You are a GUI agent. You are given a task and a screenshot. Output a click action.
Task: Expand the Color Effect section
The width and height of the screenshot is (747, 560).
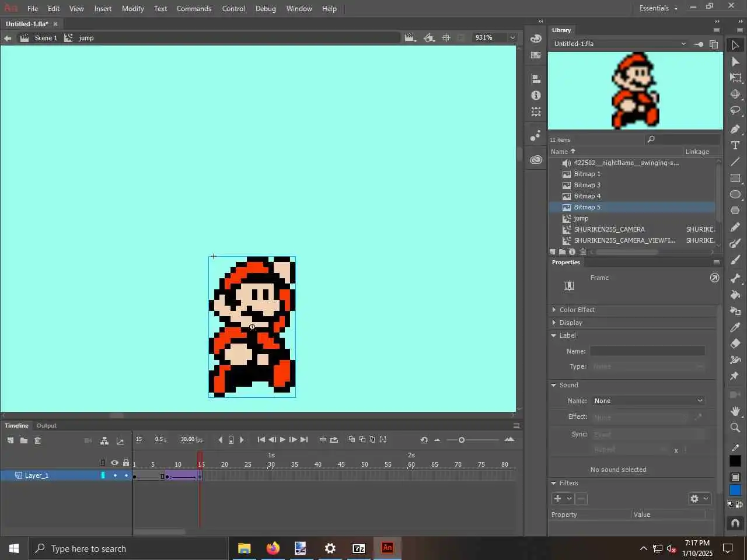coord(577,310)
